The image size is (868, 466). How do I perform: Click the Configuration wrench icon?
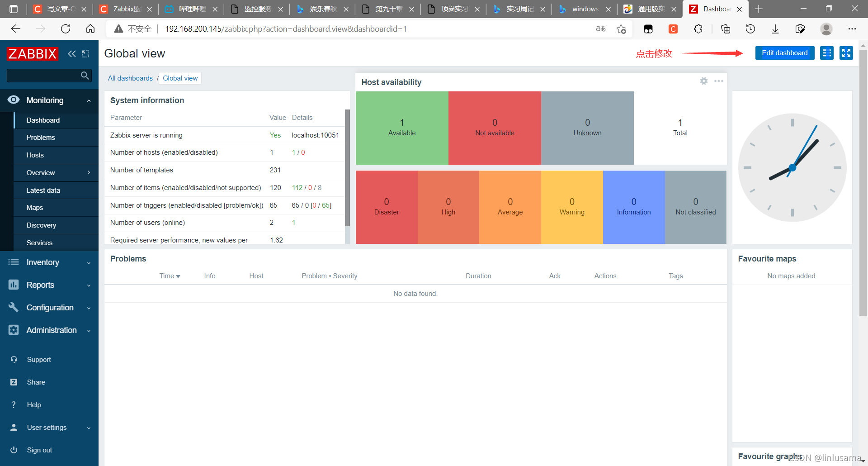(x=14, y=307)
